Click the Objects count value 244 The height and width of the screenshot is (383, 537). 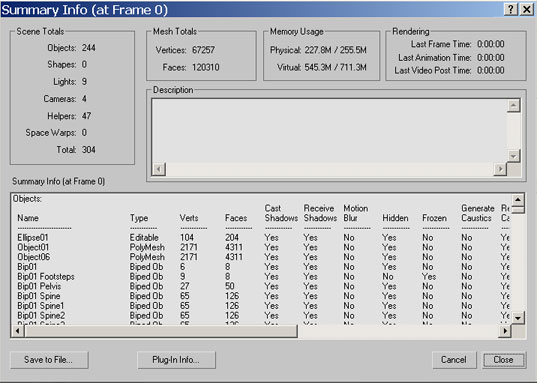coord(89,48)
